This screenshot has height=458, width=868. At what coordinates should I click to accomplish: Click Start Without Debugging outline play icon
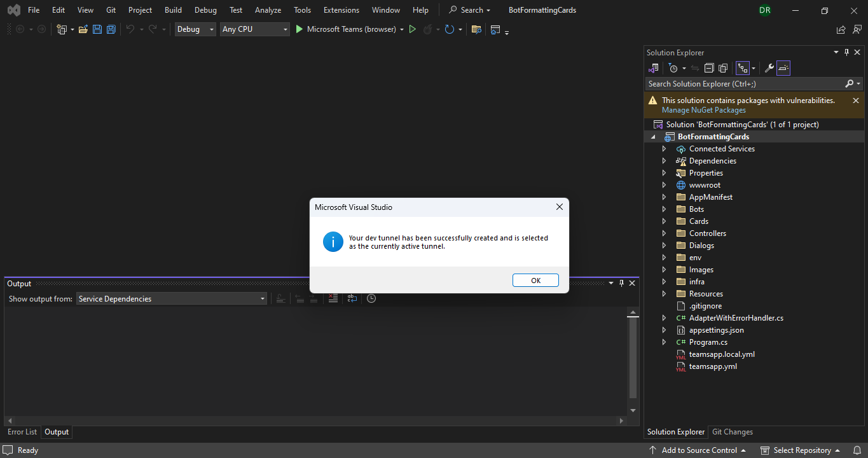point(412,29)
